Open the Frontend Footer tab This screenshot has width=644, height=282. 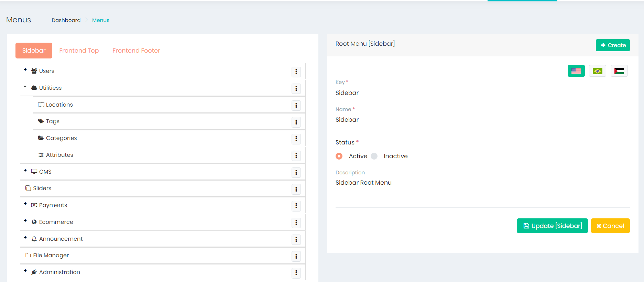(x=136, y=51)
